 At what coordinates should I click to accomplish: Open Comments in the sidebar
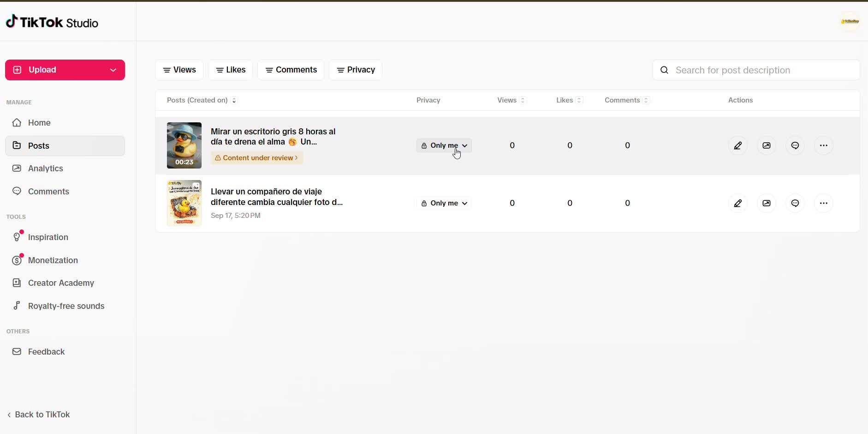point(65,192)
